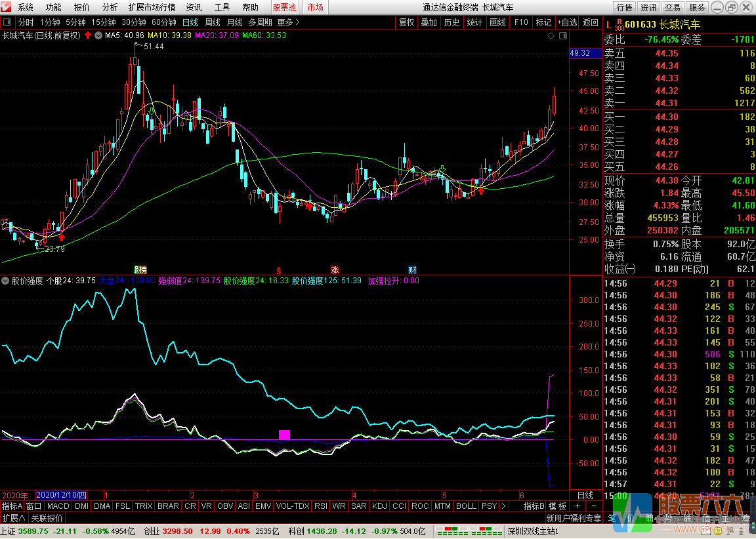
Task: Click the 科创 index value in the status bar
Action: (322, 531)
